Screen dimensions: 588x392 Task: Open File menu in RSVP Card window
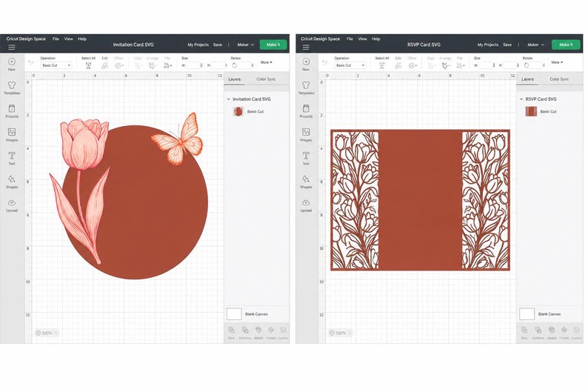[350, 39]
